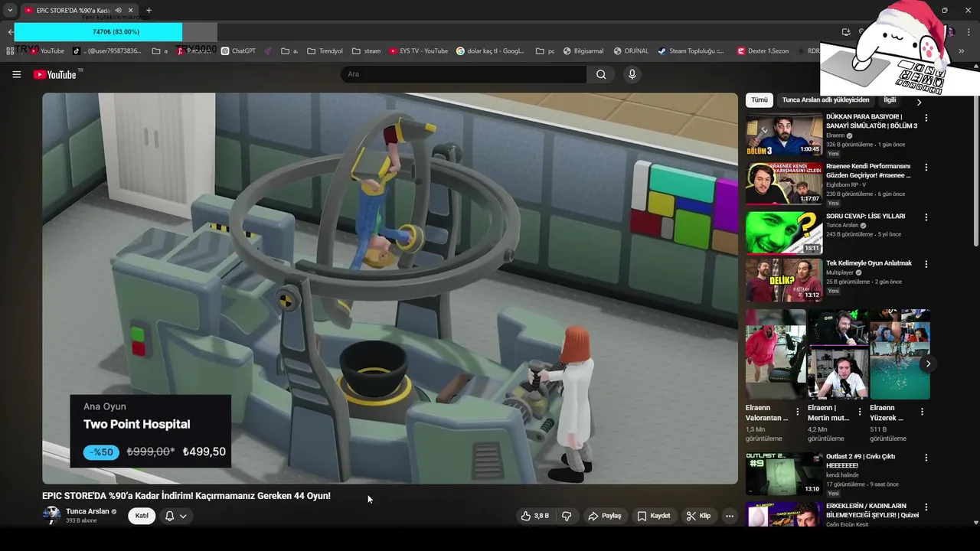980x551 pixels.
Task: Open Tunca Arslan channel avatar
Action: (51, 515)
